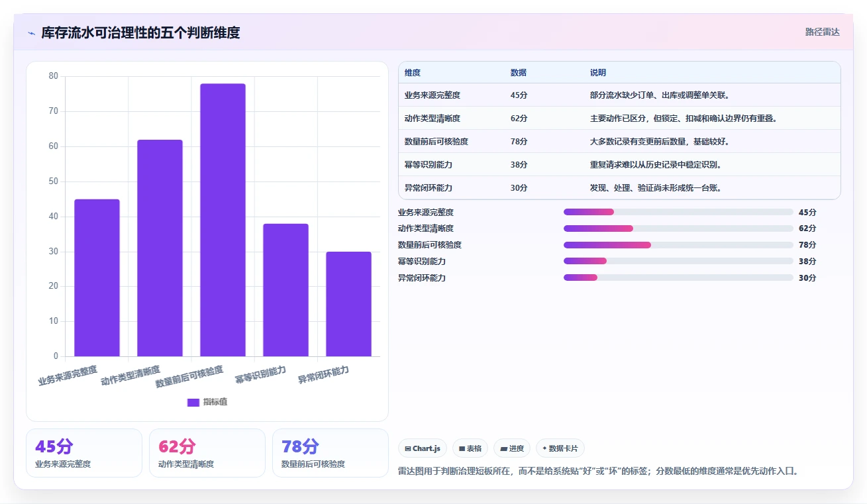Viewport: 867px width, 504px height.
Task: Click the 动作类型清晰度 bar in the chart
Action: coord(160,248)
